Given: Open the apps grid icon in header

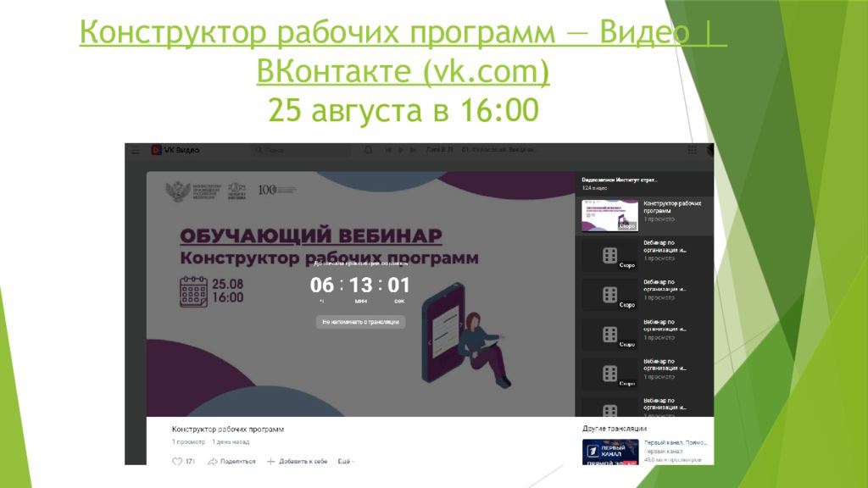Looking at the screenshot, I should (692, 150).
